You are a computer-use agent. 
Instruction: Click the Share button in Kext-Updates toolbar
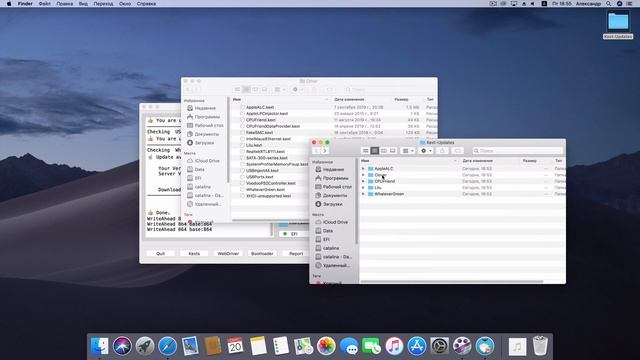tap(442, 151)
